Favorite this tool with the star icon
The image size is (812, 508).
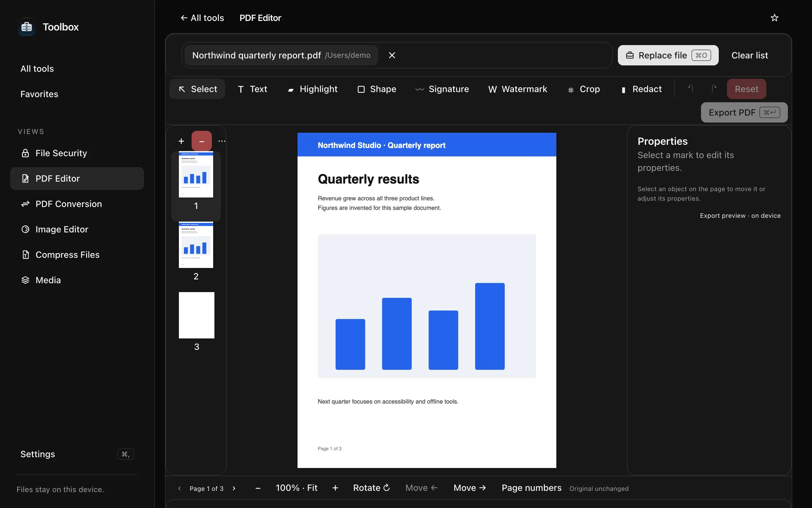tap(775, 18)
